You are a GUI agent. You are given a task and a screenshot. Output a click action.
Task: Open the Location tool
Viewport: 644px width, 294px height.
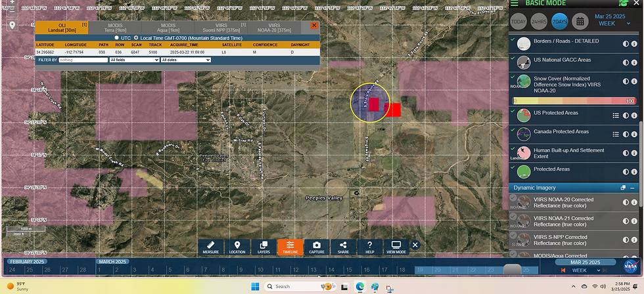point(237,247)
